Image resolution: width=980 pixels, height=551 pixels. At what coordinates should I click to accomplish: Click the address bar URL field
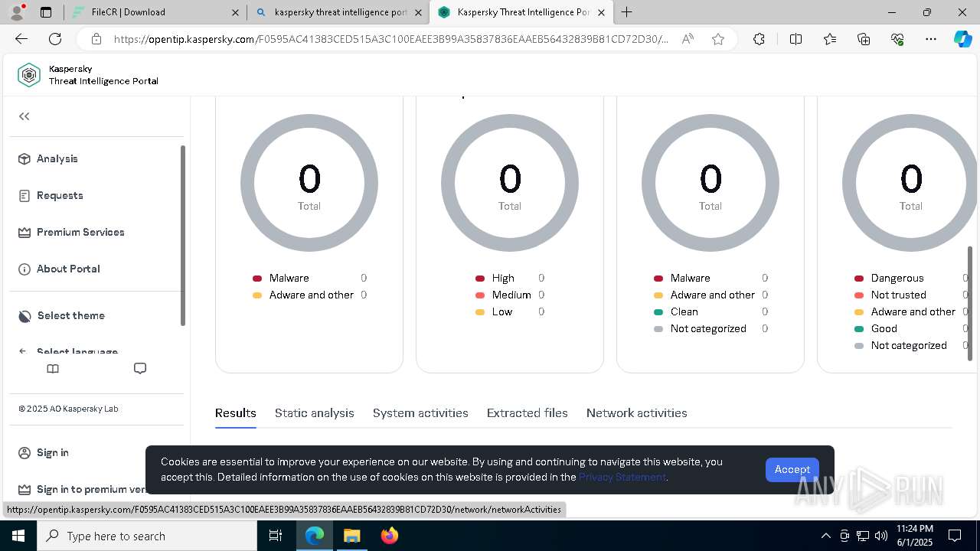pos(390,39)
